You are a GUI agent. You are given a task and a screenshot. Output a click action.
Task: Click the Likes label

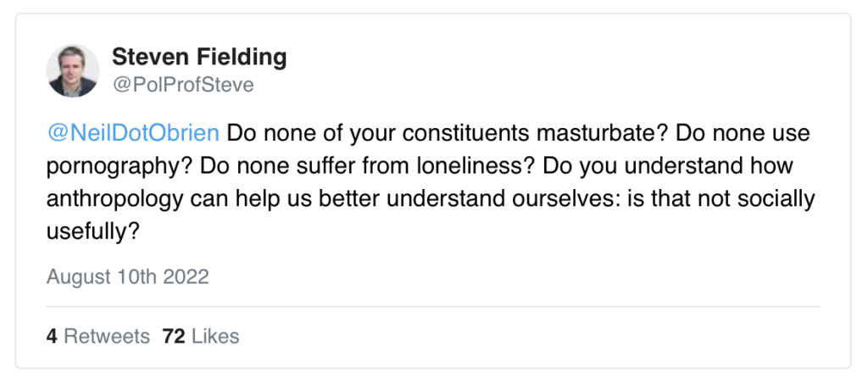215,337
